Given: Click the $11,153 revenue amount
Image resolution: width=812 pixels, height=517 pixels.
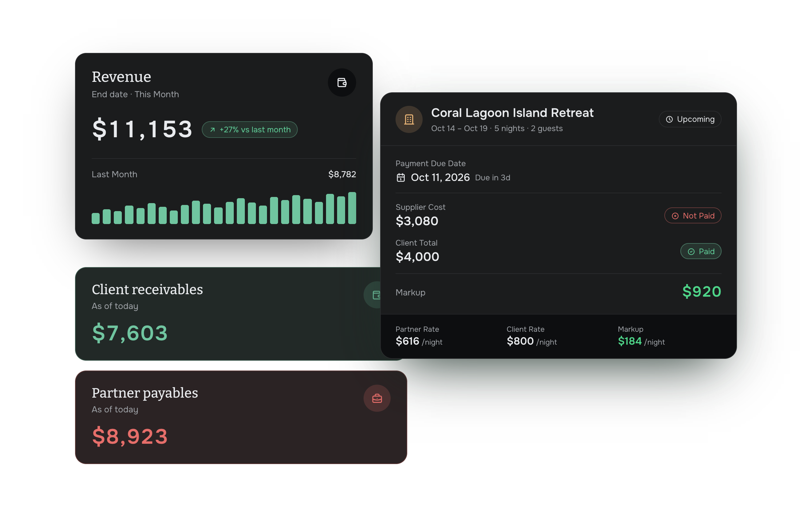Looking at the screenshot, I should point(142,129).
